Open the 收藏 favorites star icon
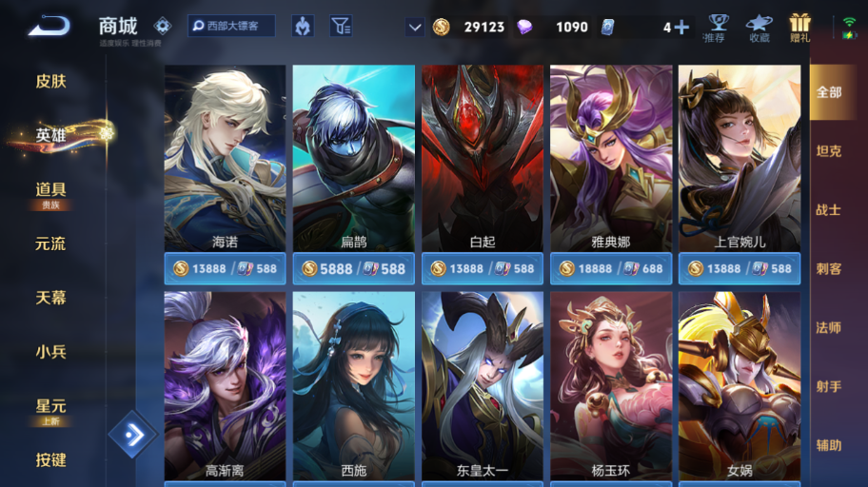The height and width of the screenshot is (487, 868). tap(759, 28)
